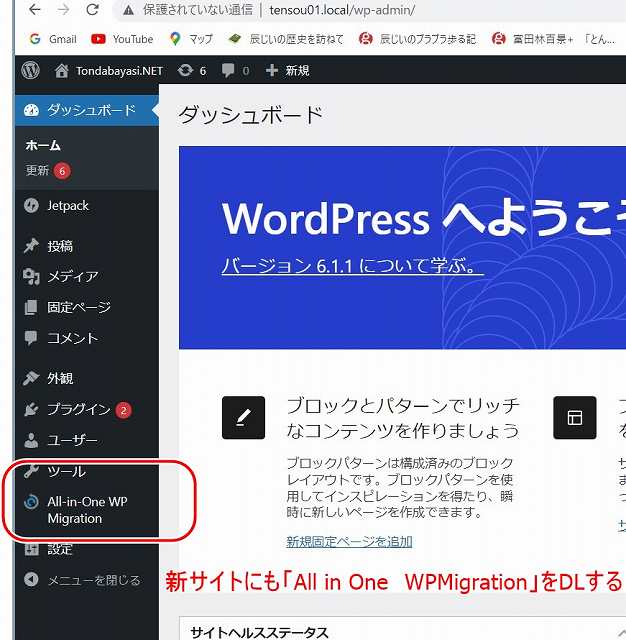Image resolution: width=626 pixels, height=640 pixels.
Task: Reload the page with browser refresh button
Action: [93, 11]
